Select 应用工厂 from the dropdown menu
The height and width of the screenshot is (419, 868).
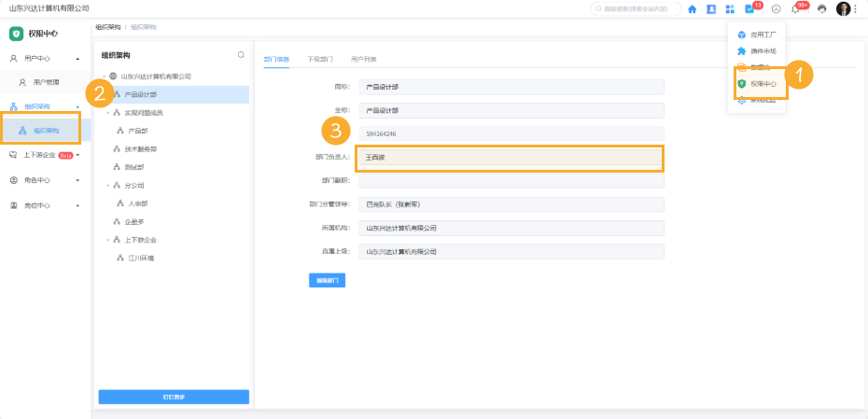763,35
